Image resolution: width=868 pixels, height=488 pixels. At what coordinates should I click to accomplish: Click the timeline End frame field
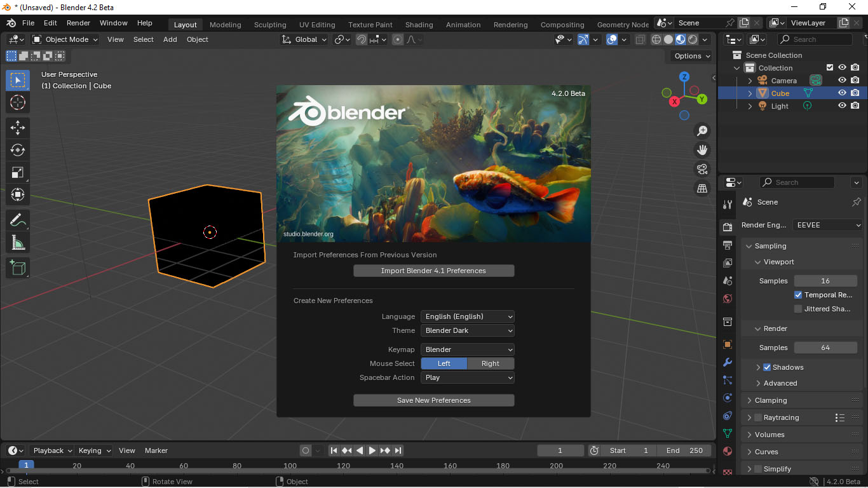[x=684, y=451]
